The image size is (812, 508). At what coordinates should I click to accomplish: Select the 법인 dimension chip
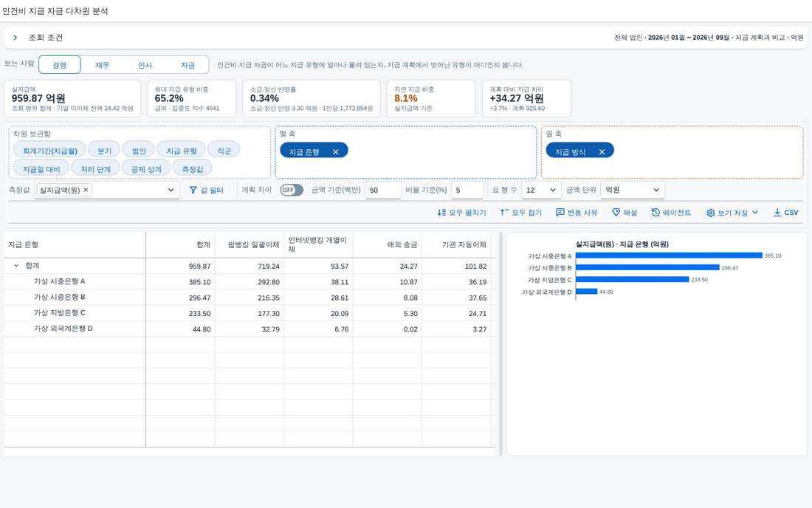click(139, 151)
